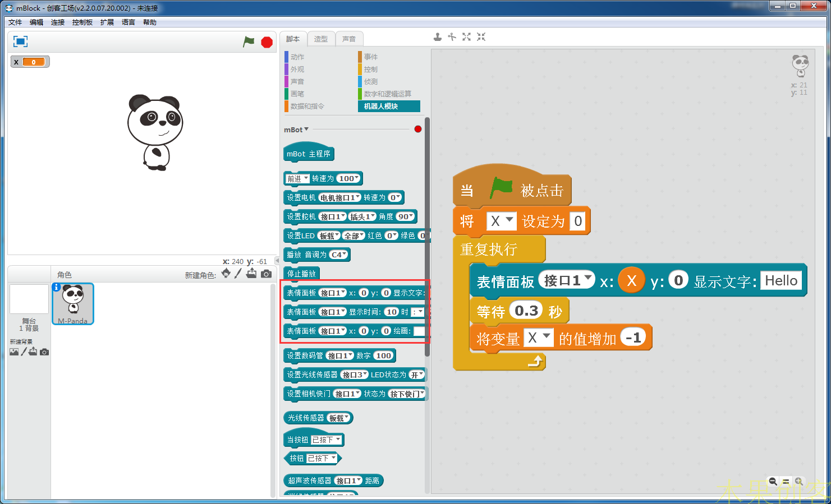This screenshot has height=504, width=831.
Task: Click the shrink sprite icon
Action: point(480,36)
